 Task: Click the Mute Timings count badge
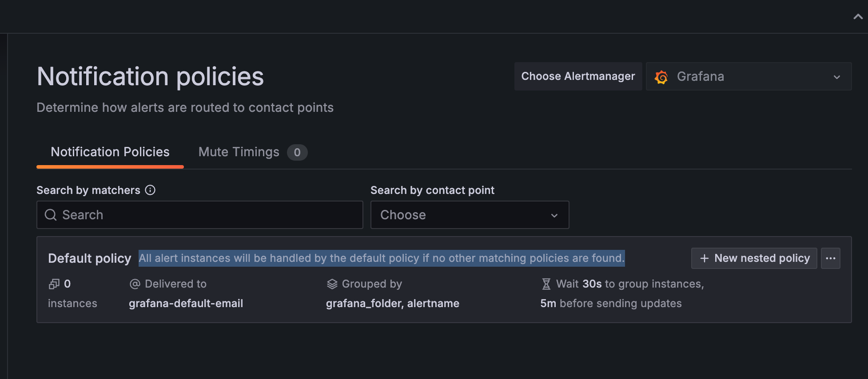(297, 152)
